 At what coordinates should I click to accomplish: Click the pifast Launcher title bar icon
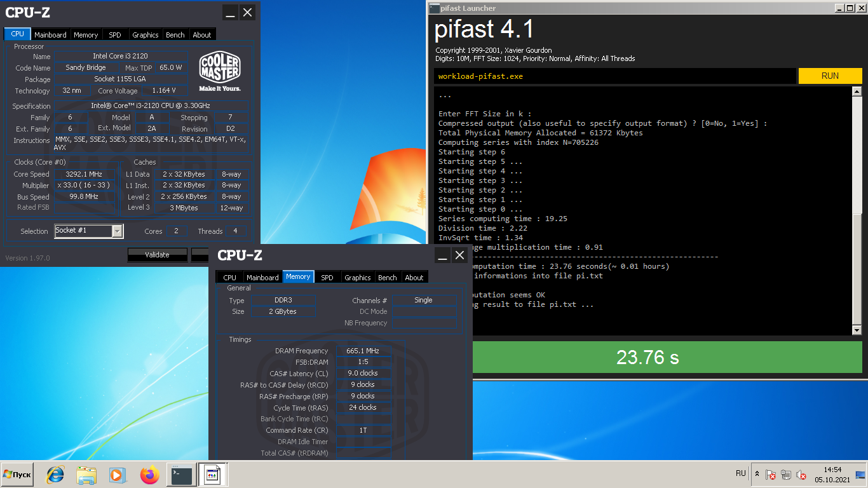point(434,8)
